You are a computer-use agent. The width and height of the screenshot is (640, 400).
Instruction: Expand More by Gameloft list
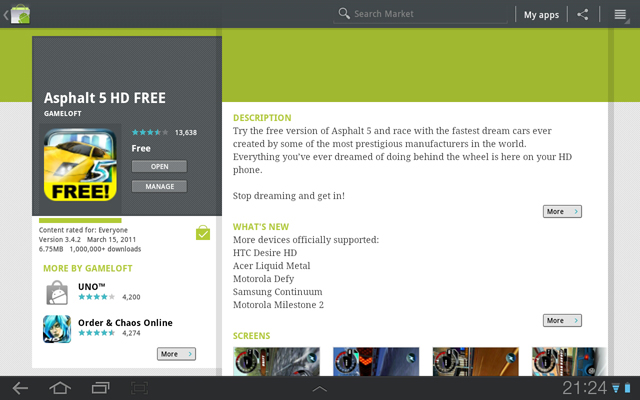coord(176,354)
